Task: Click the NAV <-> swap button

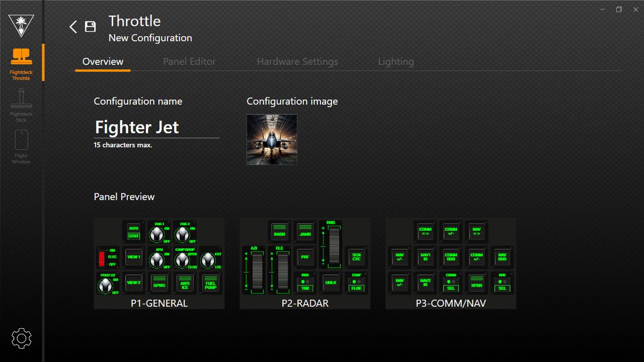Action: tap(477, 232)
